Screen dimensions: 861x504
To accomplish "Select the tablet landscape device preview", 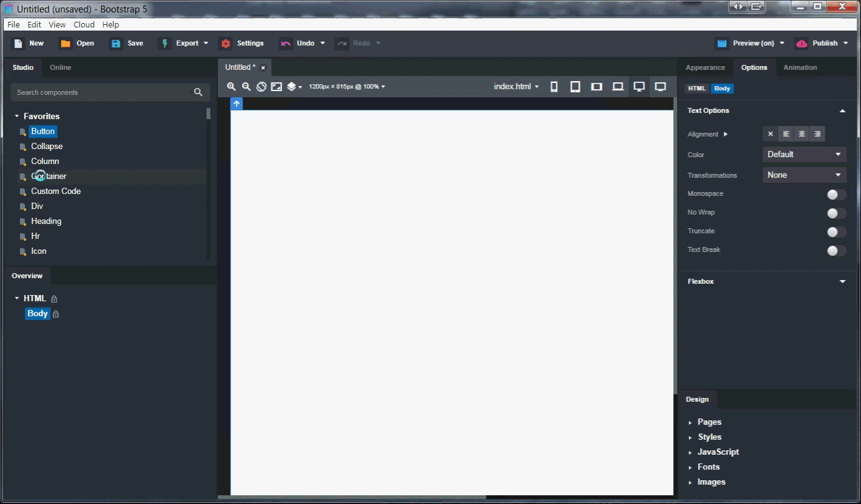I will click(596, 87).
